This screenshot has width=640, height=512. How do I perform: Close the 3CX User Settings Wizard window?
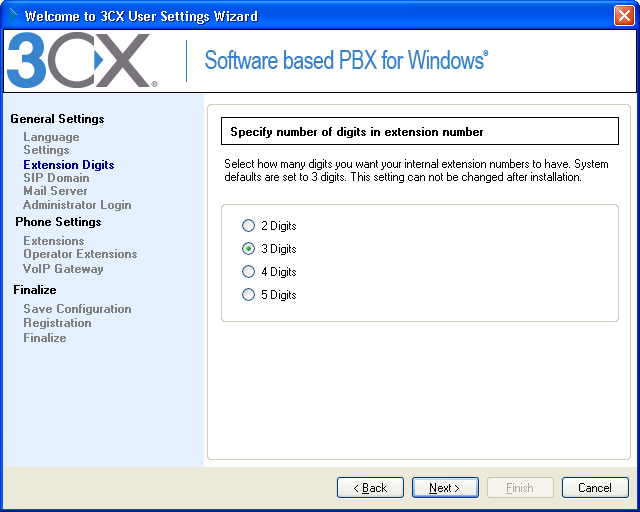click(622, 16)
